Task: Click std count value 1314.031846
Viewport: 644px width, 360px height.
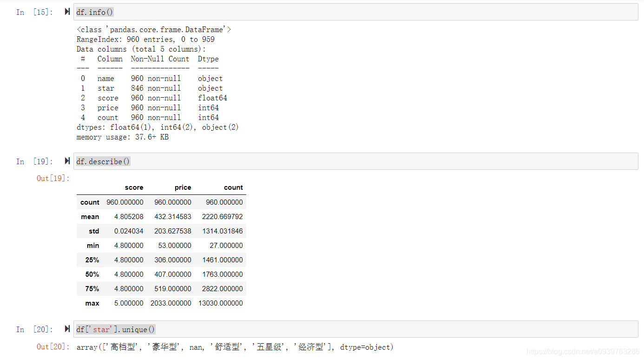Action: pos(222,231)
